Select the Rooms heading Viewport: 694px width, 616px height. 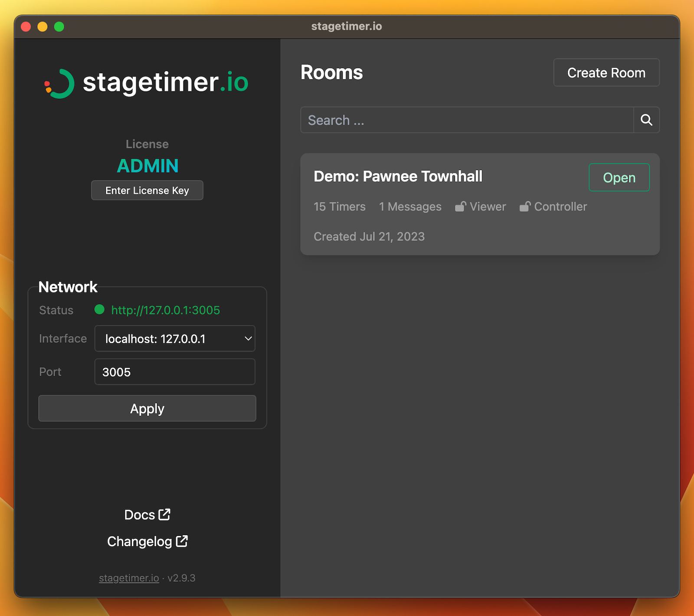tap(331, 72)
